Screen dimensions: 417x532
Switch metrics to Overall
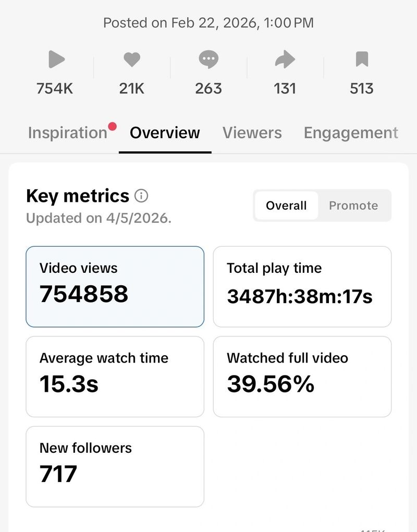click(286, 205)
